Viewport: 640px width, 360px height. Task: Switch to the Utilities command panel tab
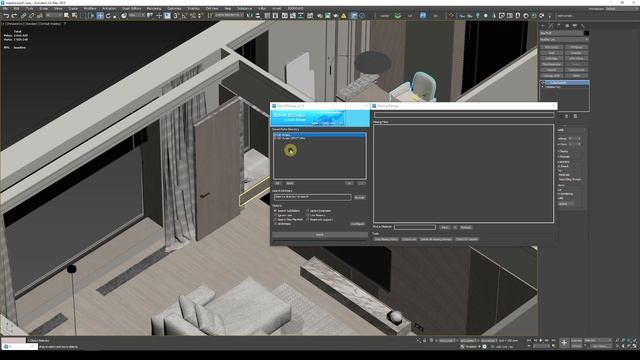[583, 25]
